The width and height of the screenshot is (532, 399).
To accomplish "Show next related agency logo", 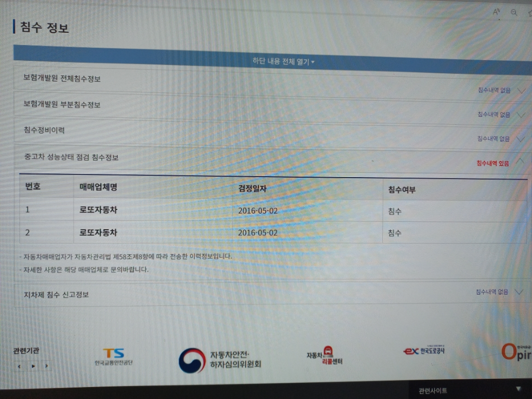I will click(47, 366).
